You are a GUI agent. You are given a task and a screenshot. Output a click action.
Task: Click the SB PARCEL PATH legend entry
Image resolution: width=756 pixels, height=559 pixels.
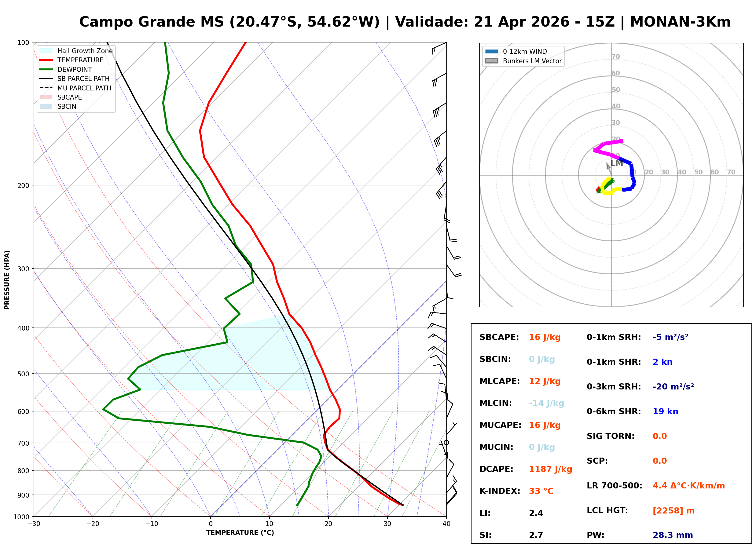[83, 79]
